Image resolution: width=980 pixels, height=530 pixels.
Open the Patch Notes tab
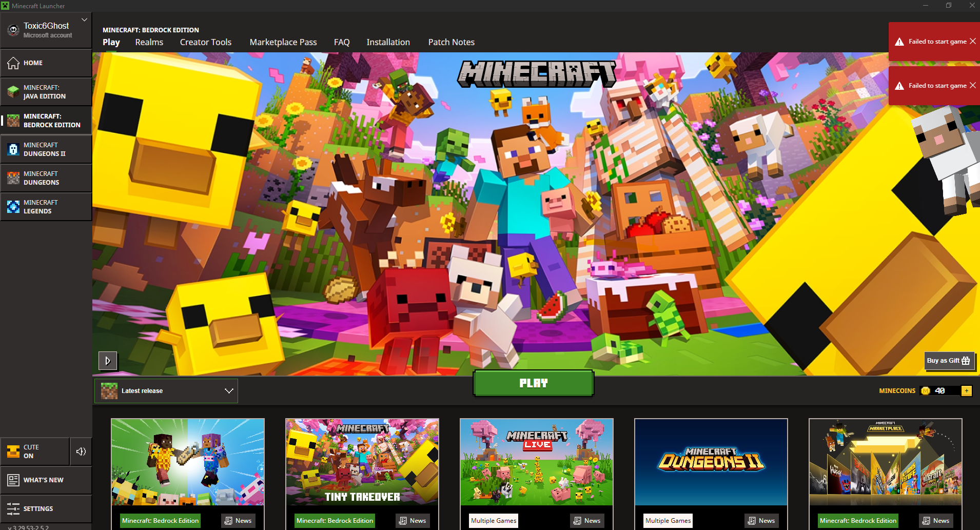(452, 42)
